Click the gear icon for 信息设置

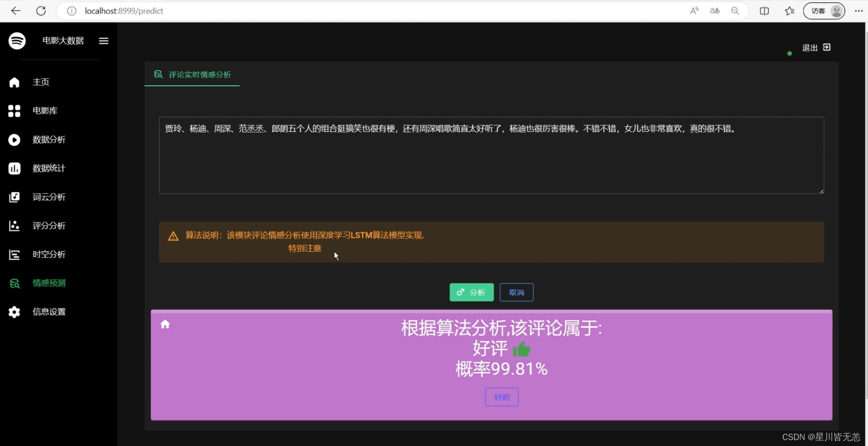[x=14, y=312]
